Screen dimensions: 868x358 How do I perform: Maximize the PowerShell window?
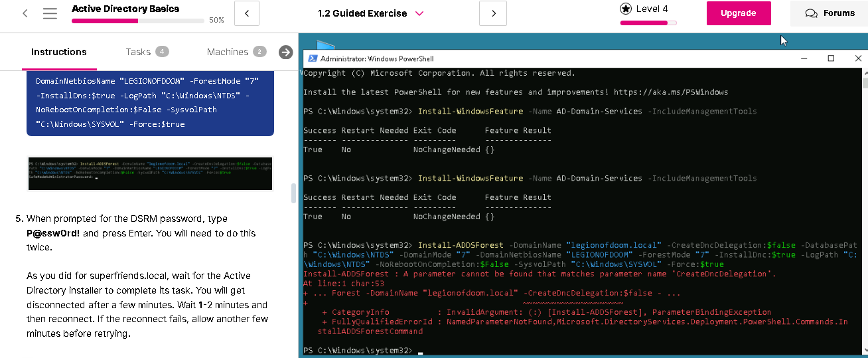(831, 58)
